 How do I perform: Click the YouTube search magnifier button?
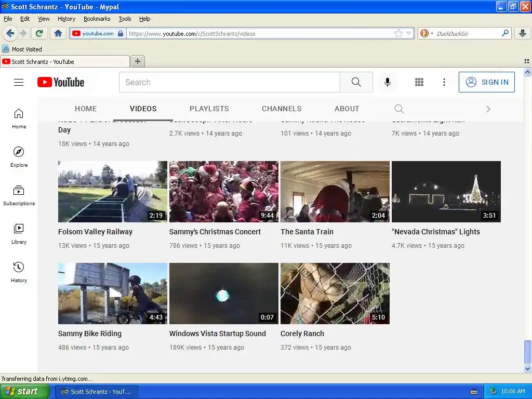click(356, 82)
